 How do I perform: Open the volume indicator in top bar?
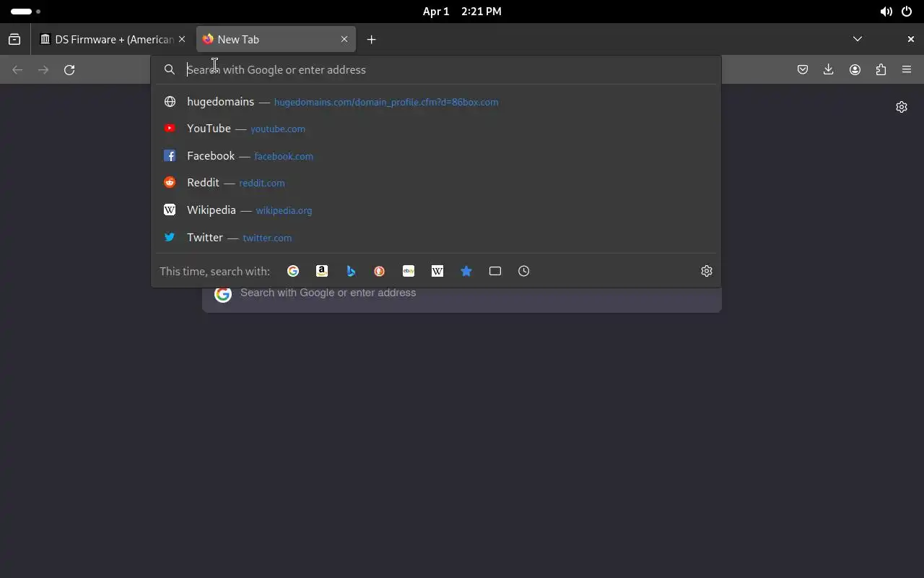pyautogui.click(x=886, y=12)
